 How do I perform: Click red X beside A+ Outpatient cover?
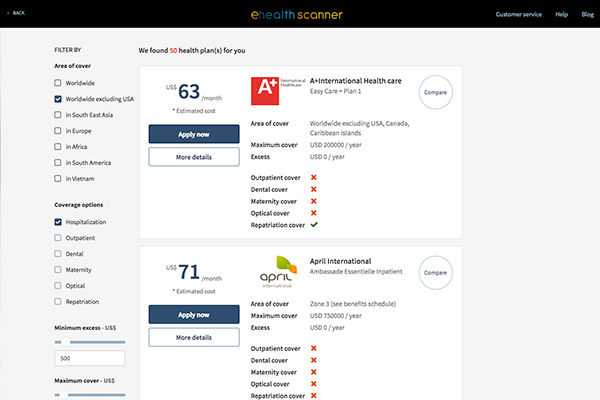(313, 177)
